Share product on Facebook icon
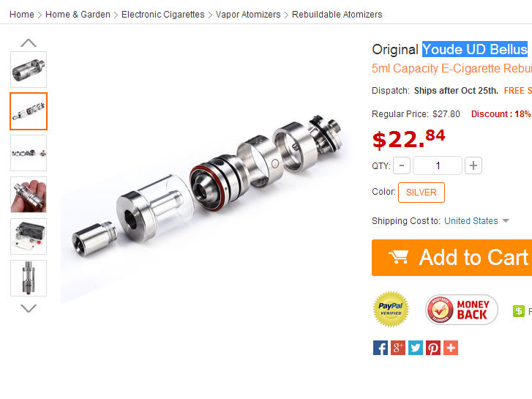Image resolution: width=532 pixels, height=399 pixels. pos(381,348)
